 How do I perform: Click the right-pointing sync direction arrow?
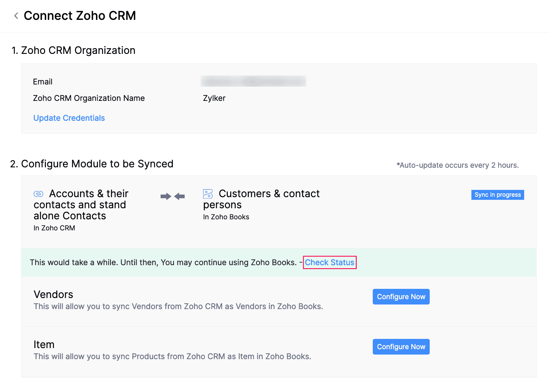point(165,196)
